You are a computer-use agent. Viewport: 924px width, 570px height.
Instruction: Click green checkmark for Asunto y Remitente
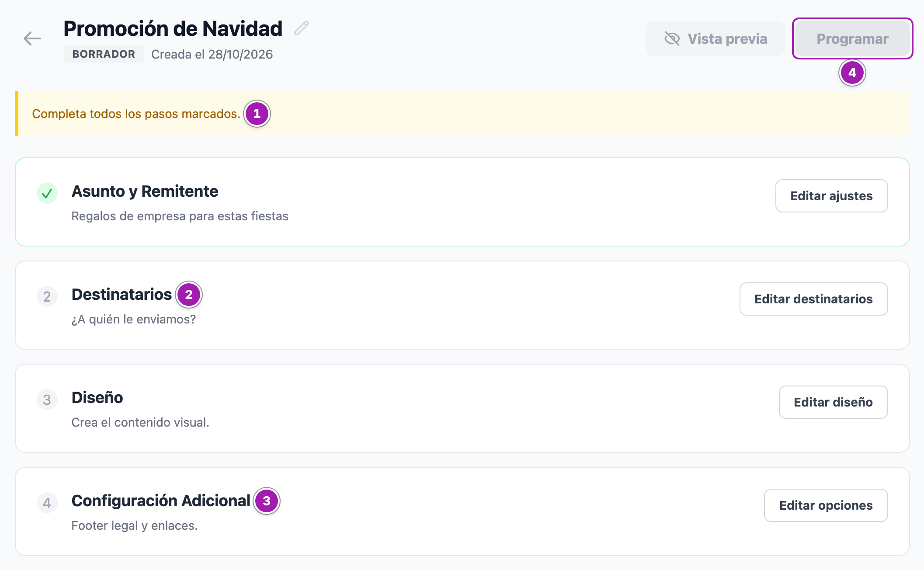tap(47, 193)
